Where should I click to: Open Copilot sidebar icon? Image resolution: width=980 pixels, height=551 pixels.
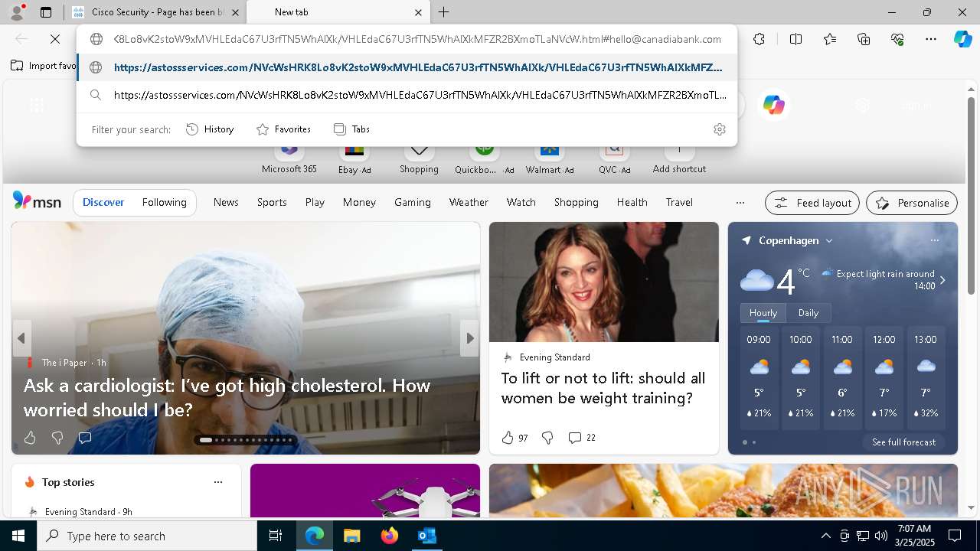point(963,39)
